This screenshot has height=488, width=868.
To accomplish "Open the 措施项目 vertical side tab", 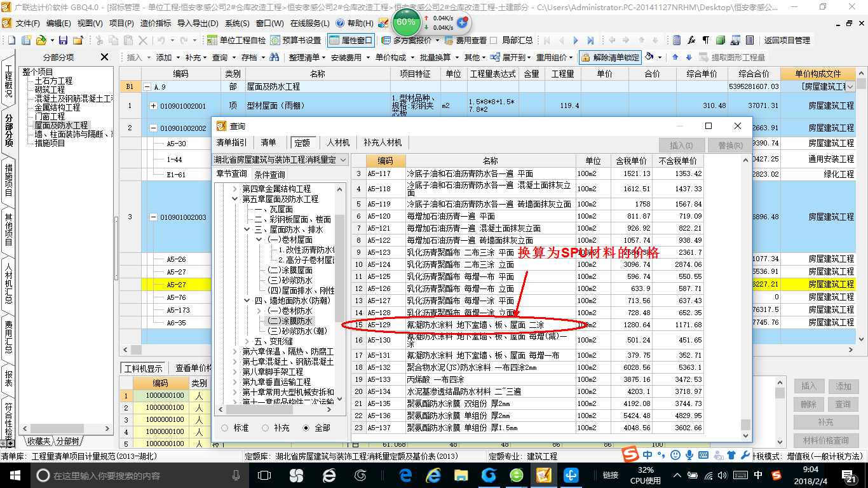I will 8,181.
